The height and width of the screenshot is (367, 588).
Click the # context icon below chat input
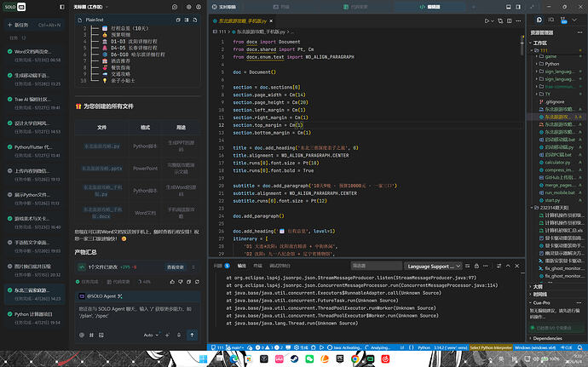click(91, 335)
